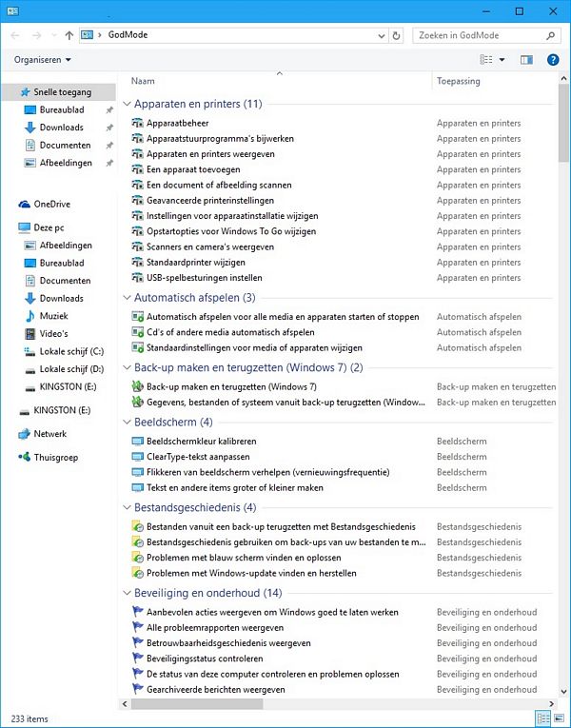Image resolution: width=571 pixels, height=728 pixels.
Task: Toggle the preview pane icon
Action: (526, 59)
